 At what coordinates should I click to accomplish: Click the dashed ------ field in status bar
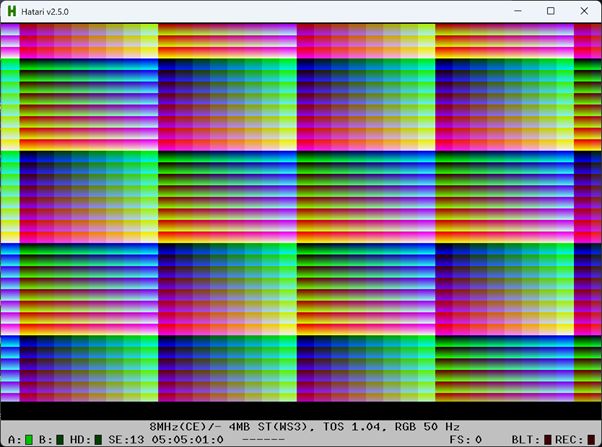(263, 439)
